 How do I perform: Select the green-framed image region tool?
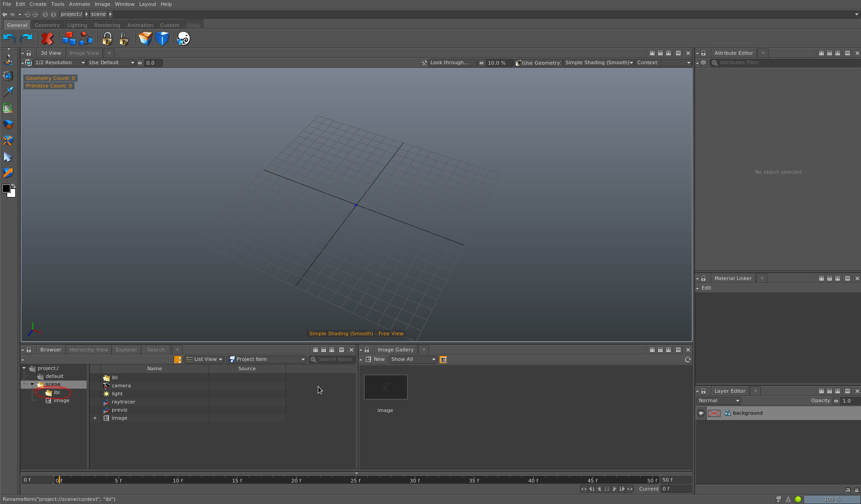click(x=8, y=108)
